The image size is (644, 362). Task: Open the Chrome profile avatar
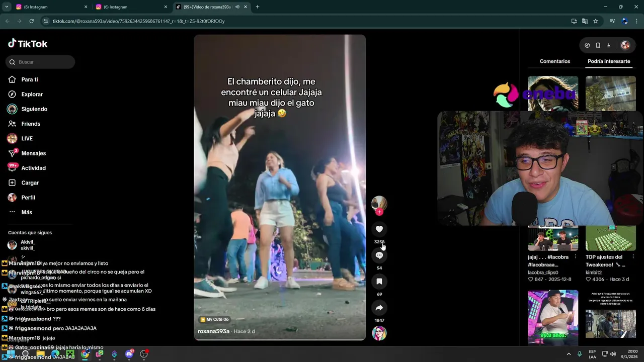coord(625,21)
